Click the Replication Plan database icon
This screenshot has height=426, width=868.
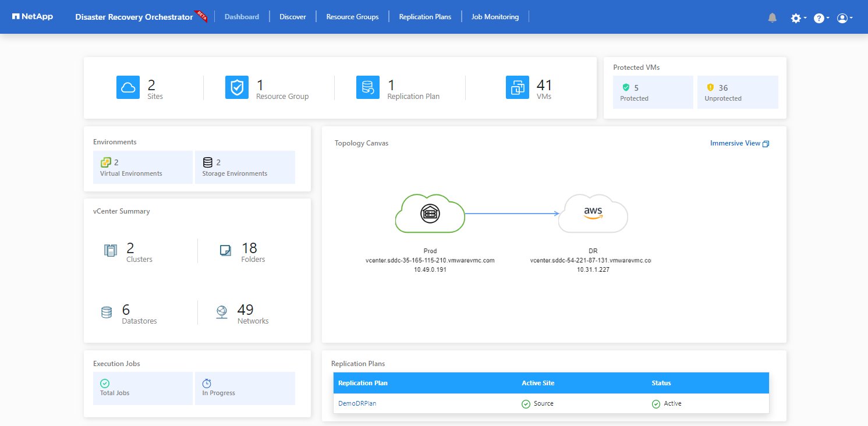point(368,87)
